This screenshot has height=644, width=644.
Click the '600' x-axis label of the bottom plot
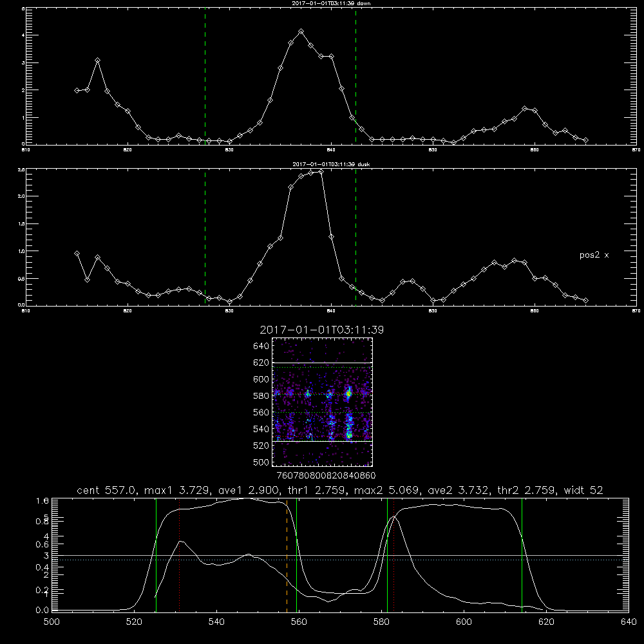tap(464, 622)
